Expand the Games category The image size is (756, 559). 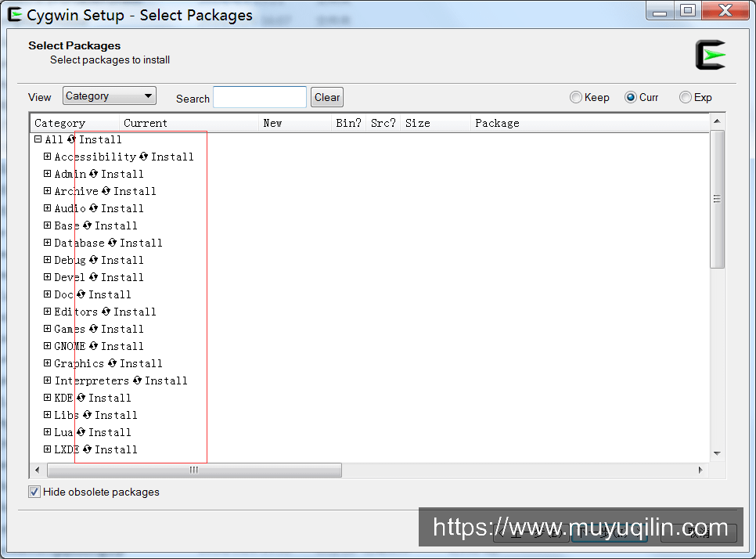[x=47, y=329]
